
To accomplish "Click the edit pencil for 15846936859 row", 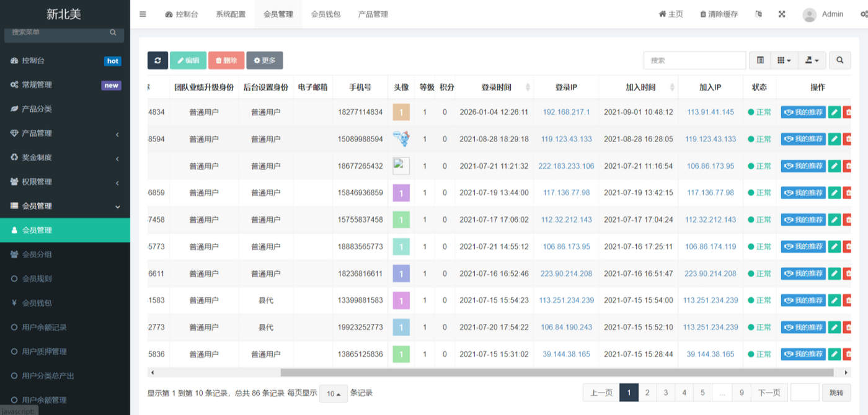I will [835, 193].
